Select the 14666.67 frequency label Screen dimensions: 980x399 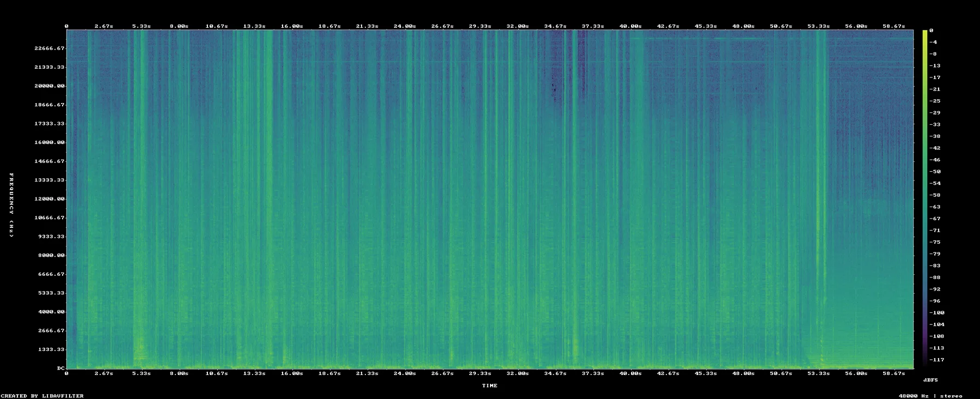[x=50, y=161]
